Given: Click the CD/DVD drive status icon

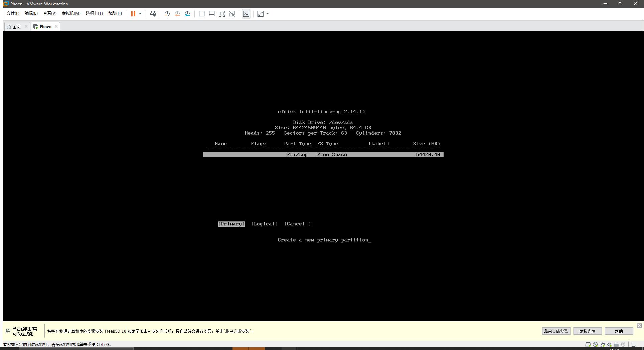Looking at the screenshot, I should point(595,344).
